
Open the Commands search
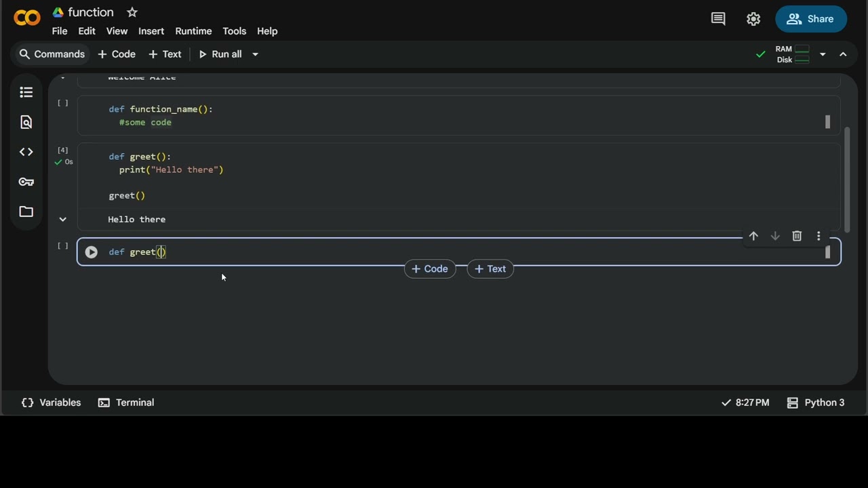52,54
